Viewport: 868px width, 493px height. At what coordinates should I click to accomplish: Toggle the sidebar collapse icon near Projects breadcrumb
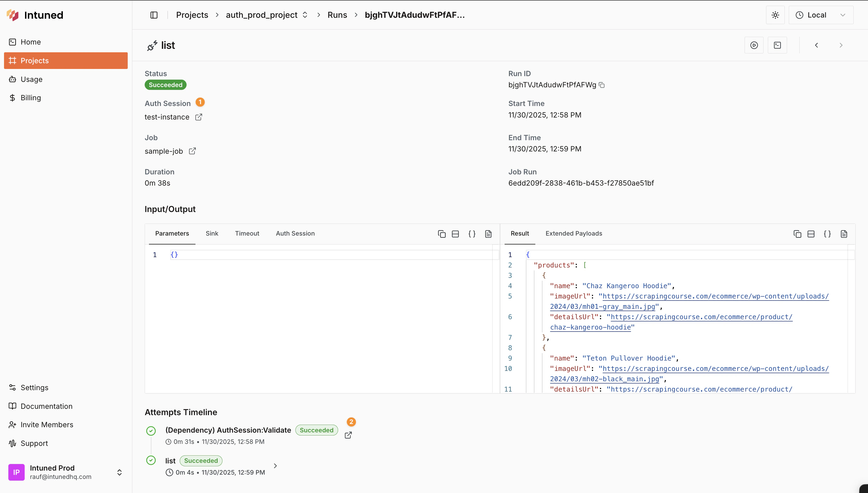click(x=154, y=15)
